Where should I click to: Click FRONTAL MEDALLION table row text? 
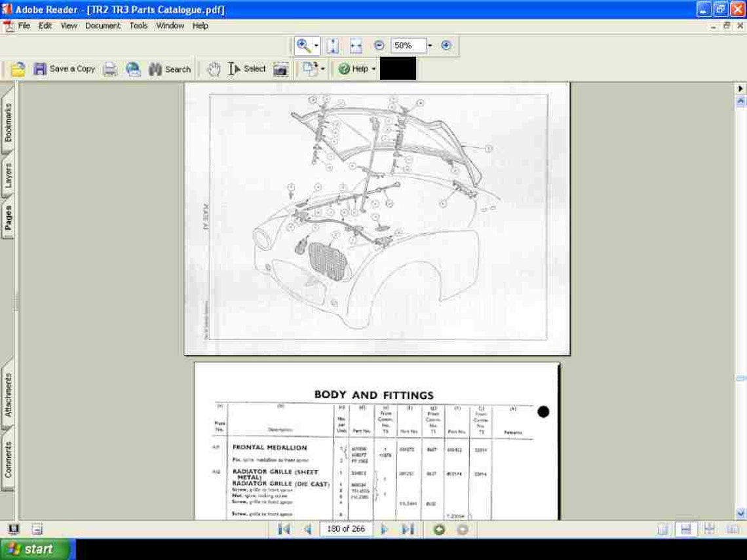pos(270,447)
